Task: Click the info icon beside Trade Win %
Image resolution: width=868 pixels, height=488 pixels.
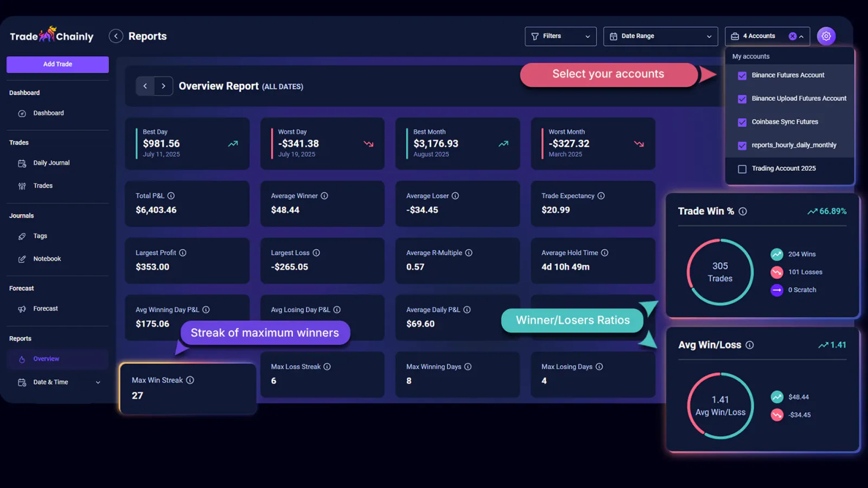Action: [x=744, y=211]
